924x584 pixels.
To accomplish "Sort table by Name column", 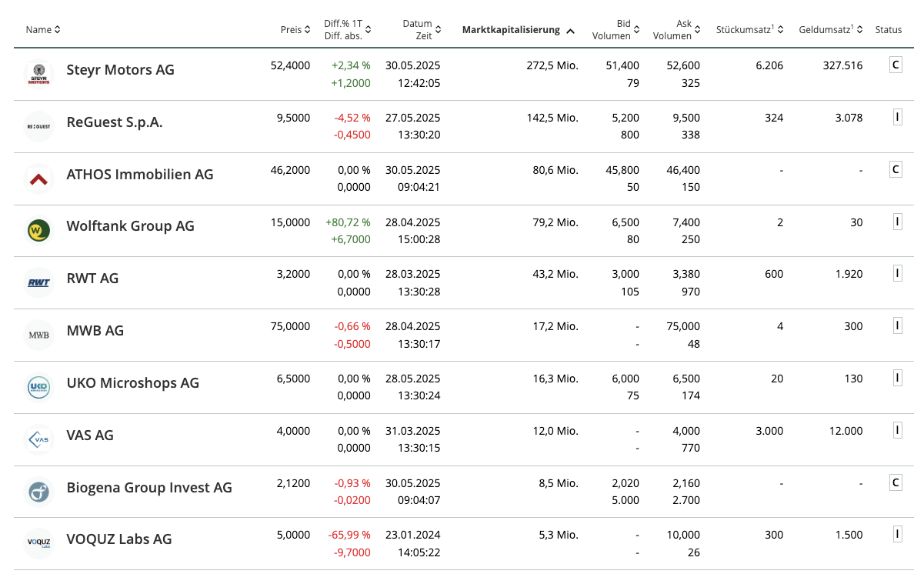I will 43,30.
